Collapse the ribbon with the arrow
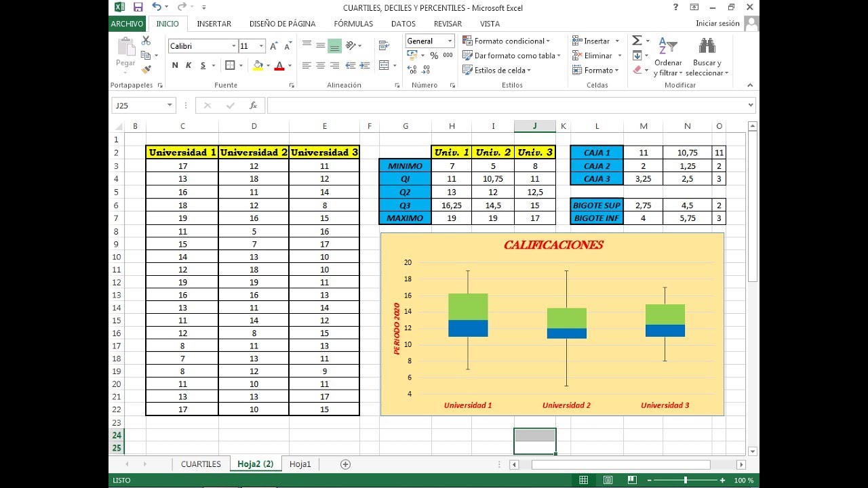868x488 pixels. coord(750,85)
